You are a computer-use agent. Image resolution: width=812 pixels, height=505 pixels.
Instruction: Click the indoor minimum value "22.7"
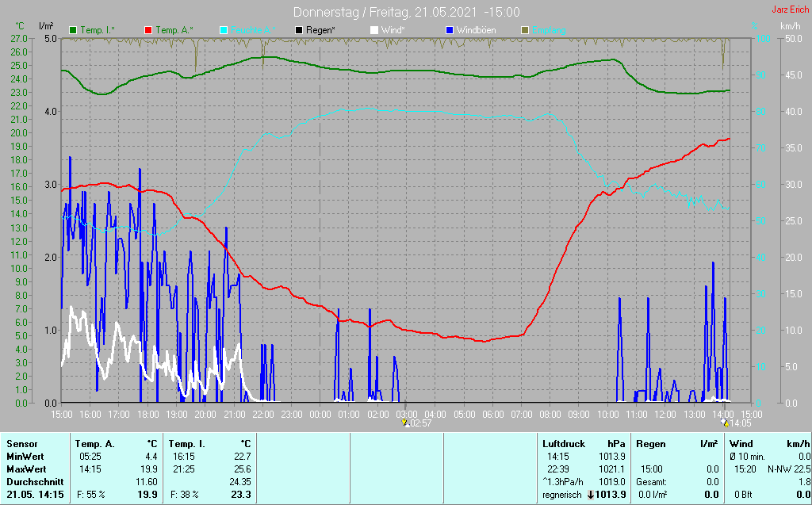coord(243,457)
